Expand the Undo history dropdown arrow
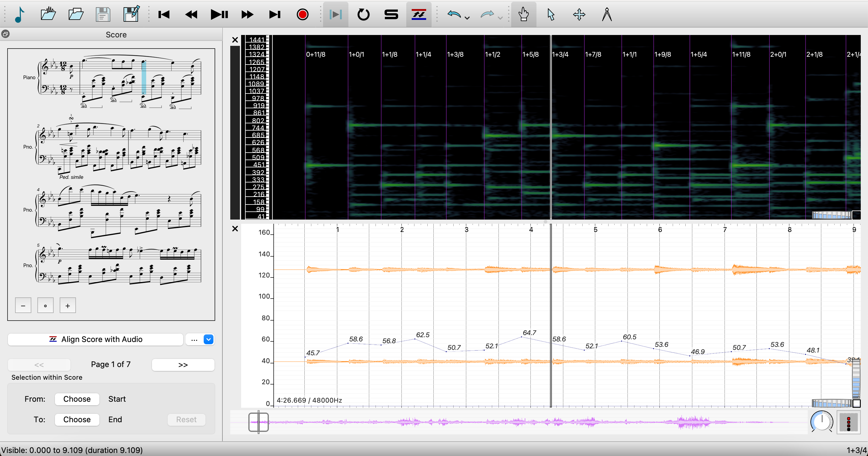Screen dimensions: 868x456 467,18
